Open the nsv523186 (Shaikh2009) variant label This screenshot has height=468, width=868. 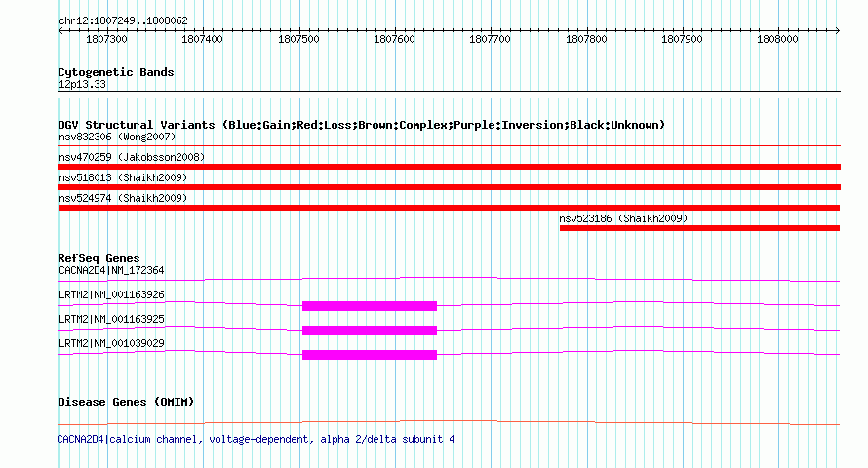pos(623,218)
